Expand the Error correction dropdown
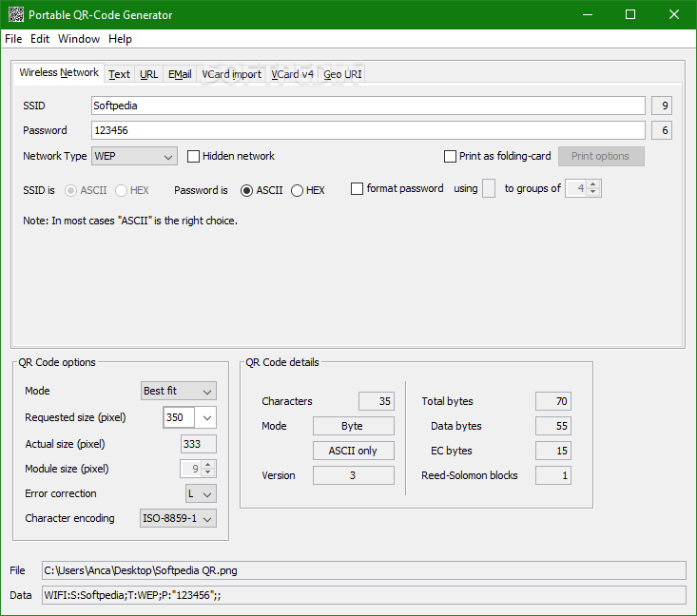Screen dimensions: 697x616 coord(201,493)
